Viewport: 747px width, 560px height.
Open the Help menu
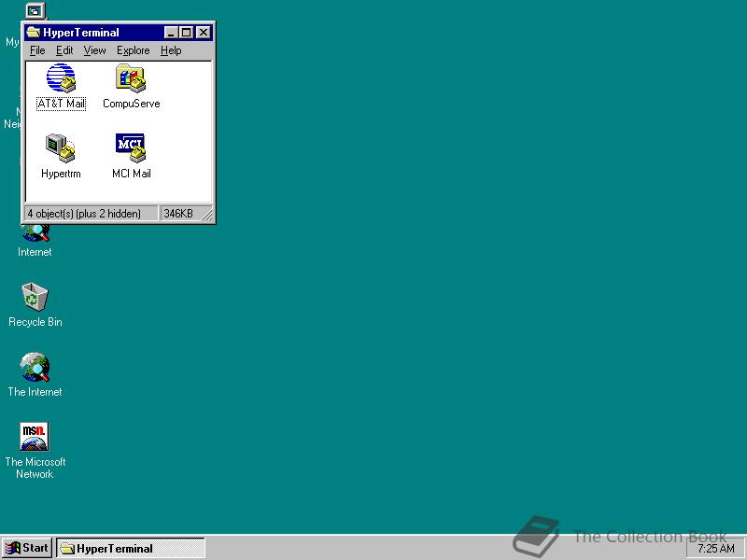pyautogui.click(x=171, y=50)
